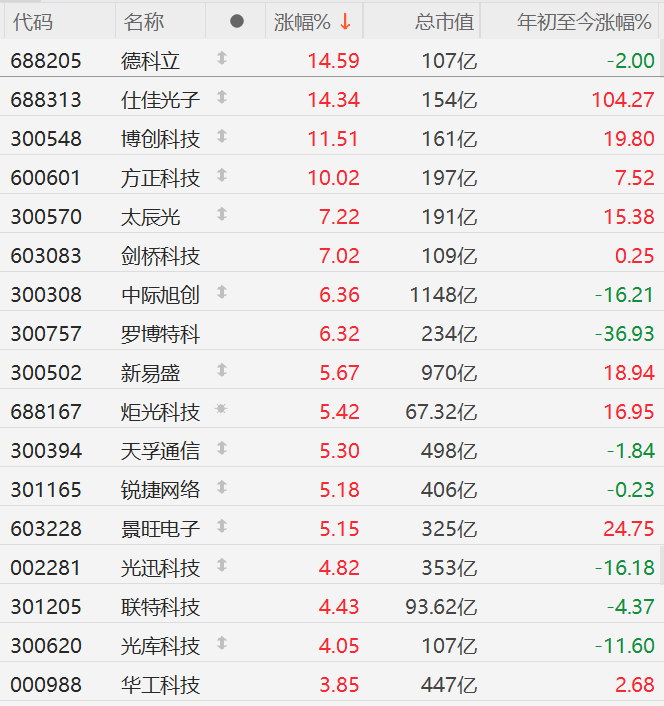
Task: Select stock name 联特科技
Action: tap(160, 607)
